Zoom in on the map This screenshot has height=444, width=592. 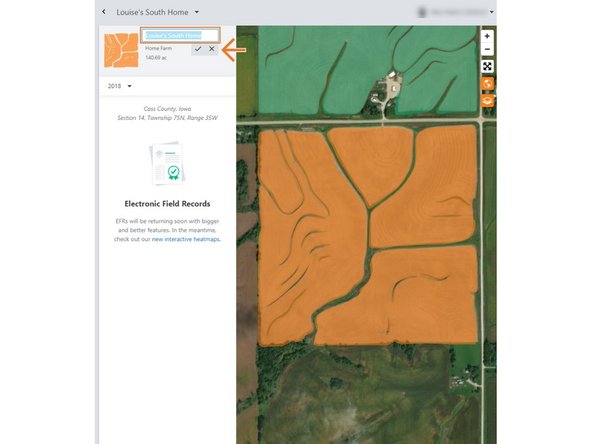coord(487,36)
